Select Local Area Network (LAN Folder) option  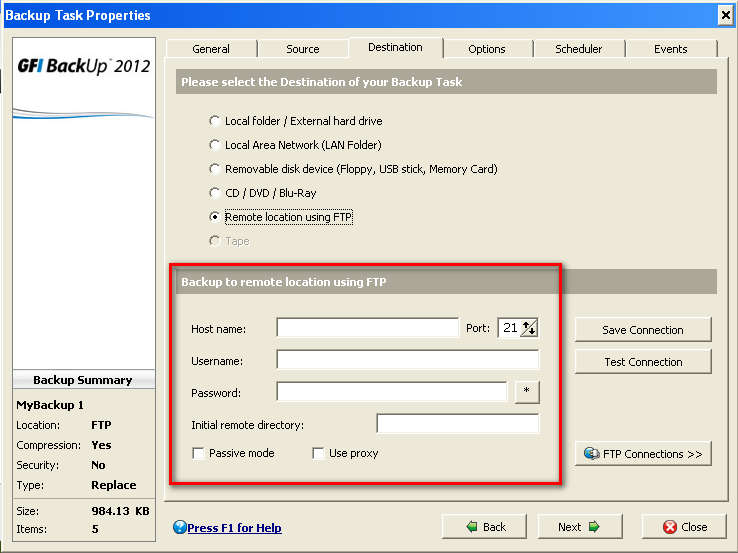[x=214, y=145]
